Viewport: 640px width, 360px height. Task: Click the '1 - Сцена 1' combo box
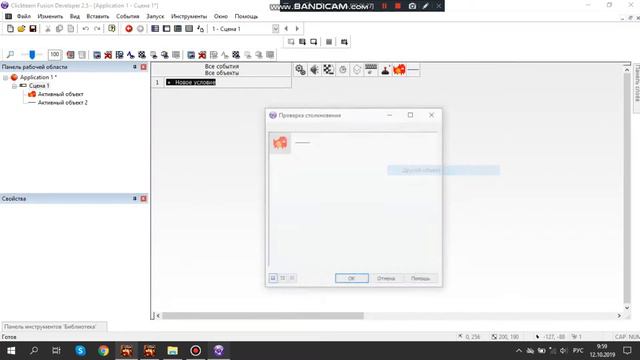244,29
